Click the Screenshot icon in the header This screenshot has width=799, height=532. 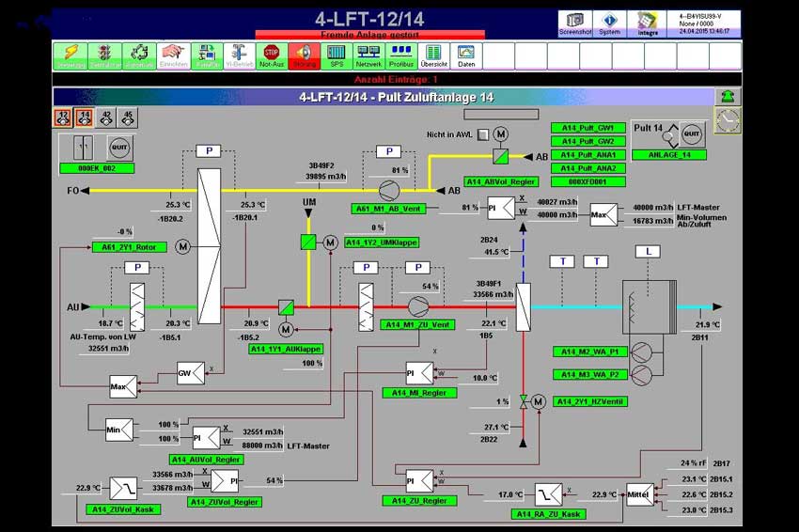point(575,23)
